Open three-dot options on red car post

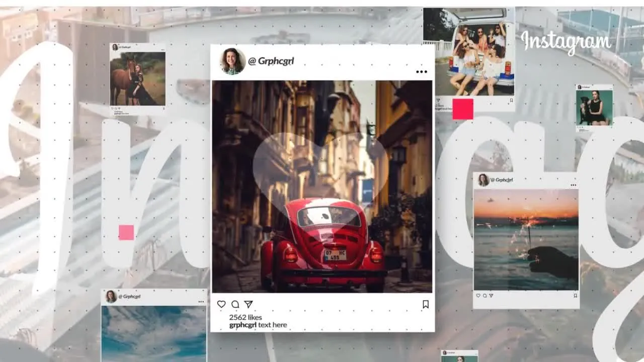click(x=422, y=72)
